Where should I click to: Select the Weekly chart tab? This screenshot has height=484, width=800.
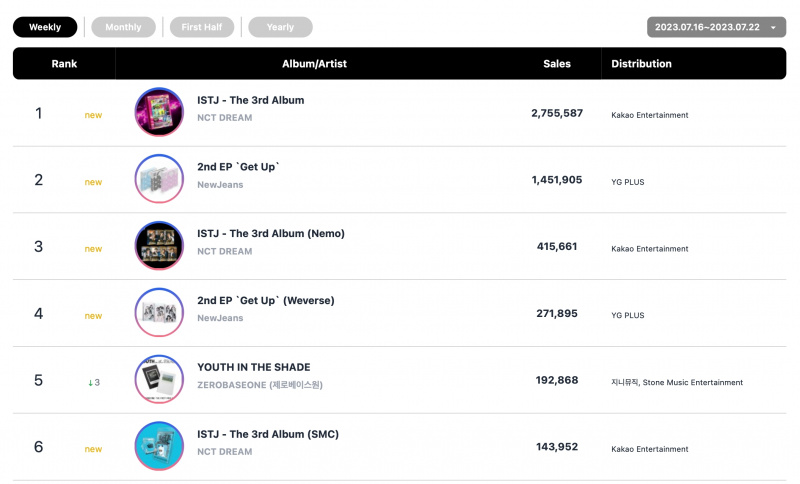point(45,27)
